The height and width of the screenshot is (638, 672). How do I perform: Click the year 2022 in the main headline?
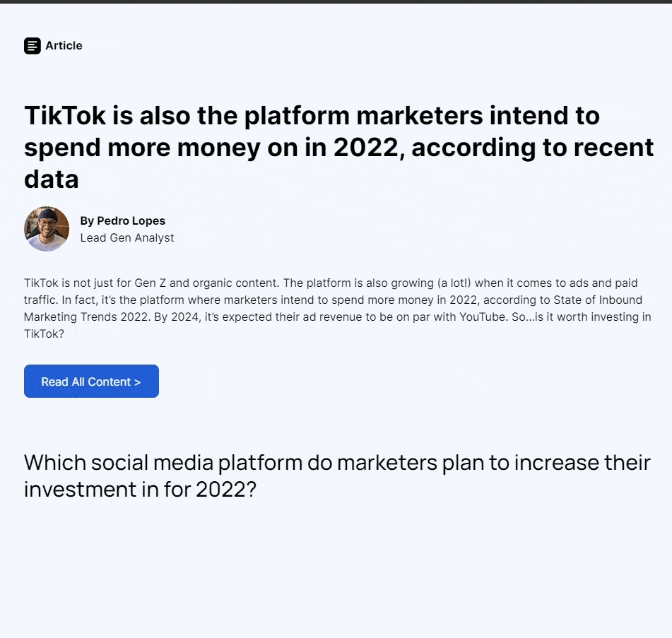click(366, 148)
